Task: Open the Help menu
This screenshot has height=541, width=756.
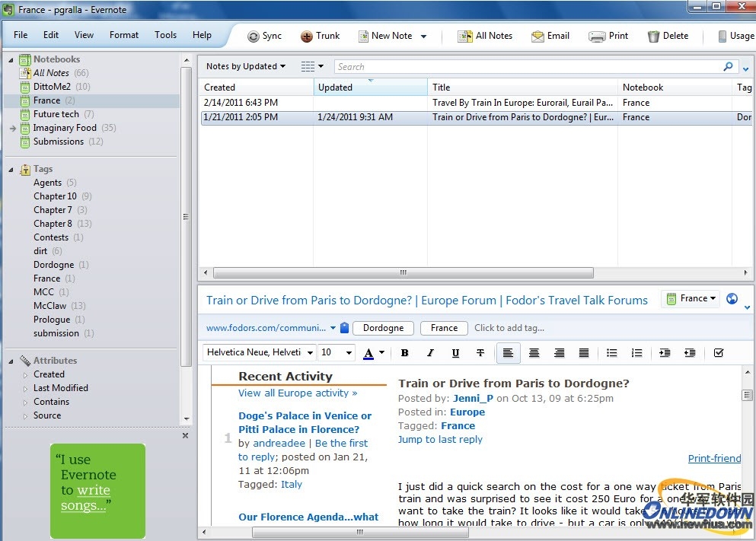Action: [x=202, y=35]
